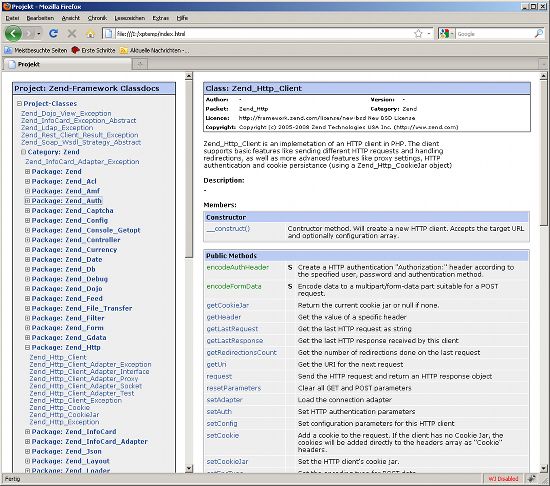550x486 pixels.
Task: Open a new tab with plus button
Action: click(140, 64)
